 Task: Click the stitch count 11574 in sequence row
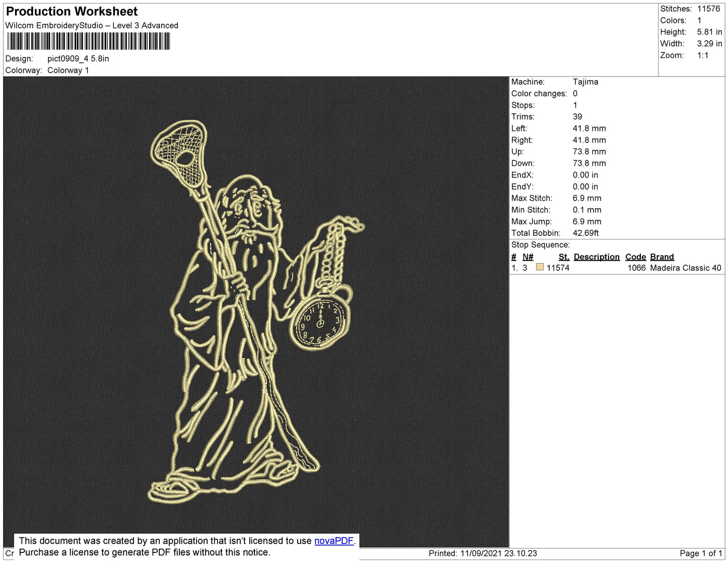pos(558,268)
